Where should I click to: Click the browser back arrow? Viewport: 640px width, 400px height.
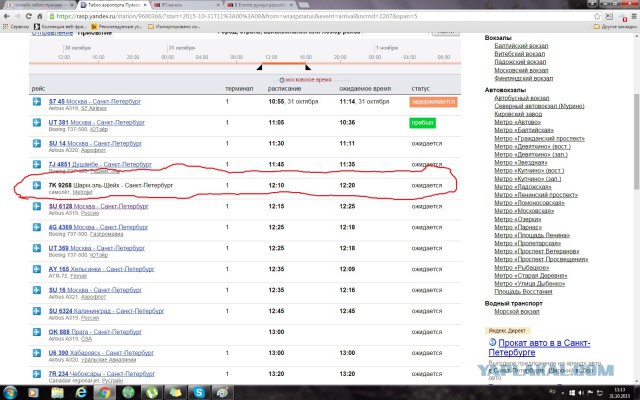tap(8, 18)
